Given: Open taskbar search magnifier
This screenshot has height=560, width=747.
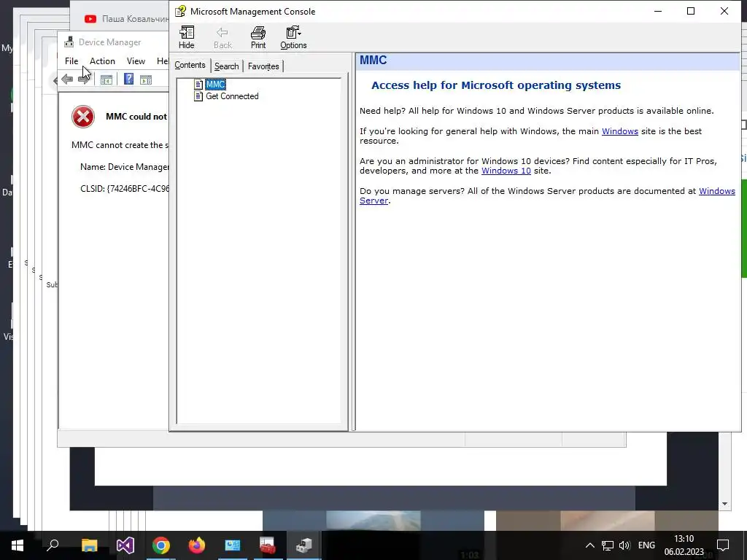Looking at the screenshot, I should tap(53, 545).
